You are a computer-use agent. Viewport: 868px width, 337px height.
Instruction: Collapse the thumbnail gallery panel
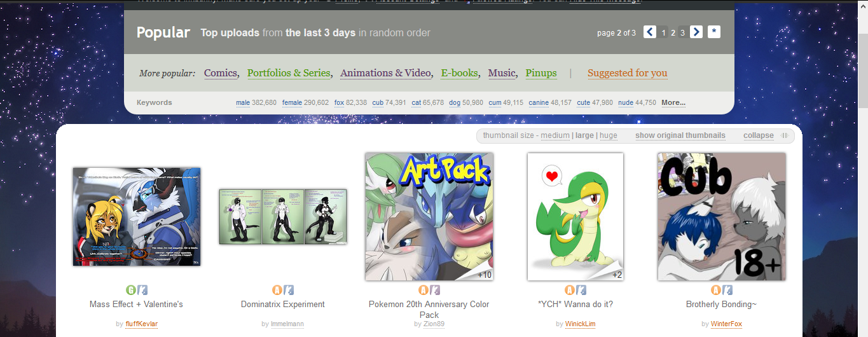[x=759, y=135]
